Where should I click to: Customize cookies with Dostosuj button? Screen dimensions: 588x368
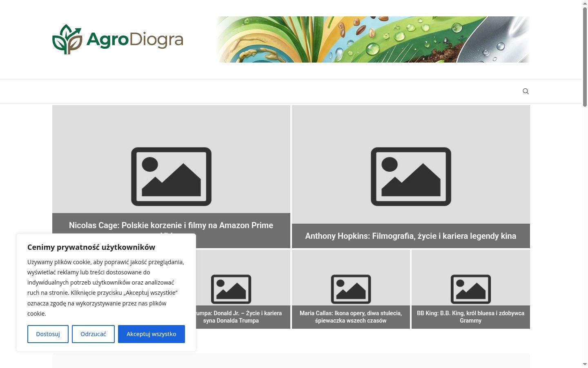click(48, 334)
